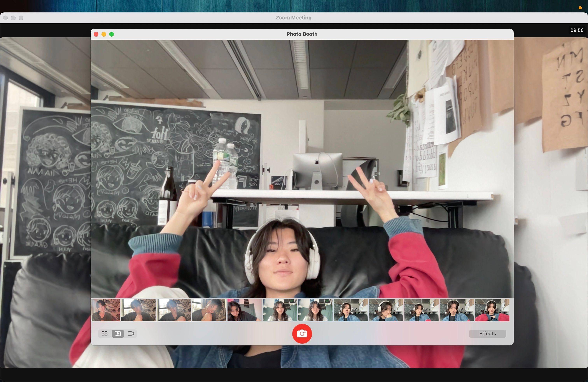Open the sixth photo strip thumbnail
588x382 pixels.
pos(280,310)
